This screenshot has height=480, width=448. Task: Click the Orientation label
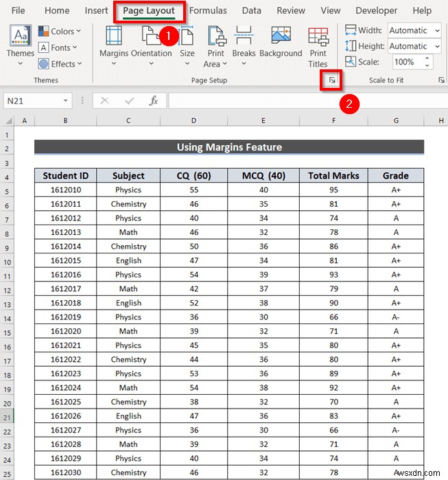point(152,54)
